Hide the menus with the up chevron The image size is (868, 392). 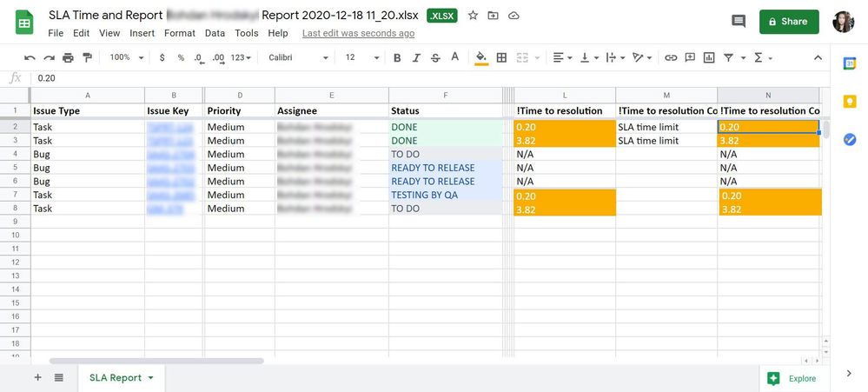point(818,57)
